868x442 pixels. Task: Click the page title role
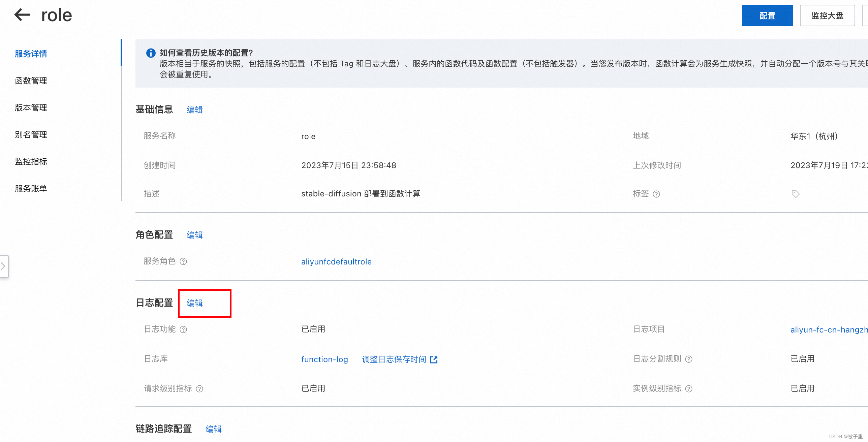tap(57, 15)
